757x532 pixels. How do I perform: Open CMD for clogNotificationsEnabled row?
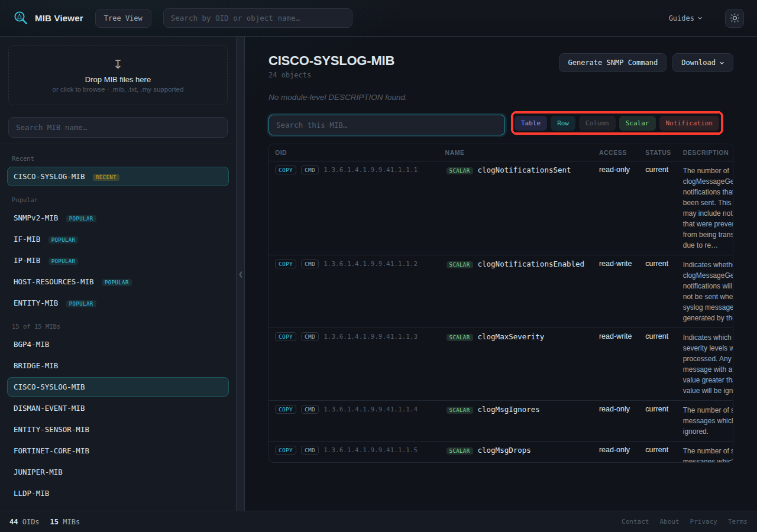pos(310,264)
